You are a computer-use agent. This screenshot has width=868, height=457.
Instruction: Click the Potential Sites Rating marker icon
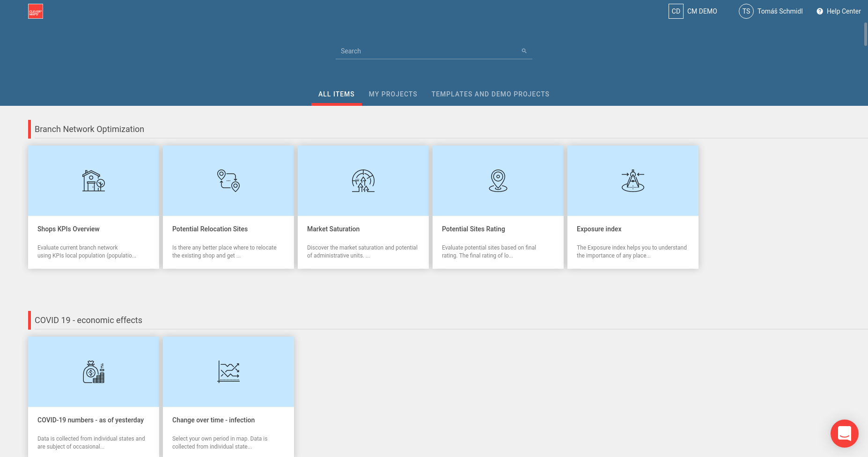pyautogui.click(x=498, y=181)
